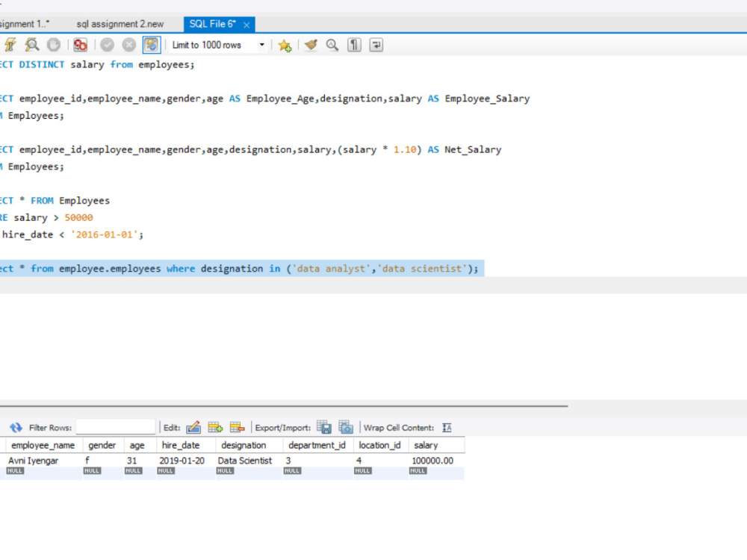This screenshot has height=560, width=747.
Task: Click the stop query execution icon
Action: 53,46
